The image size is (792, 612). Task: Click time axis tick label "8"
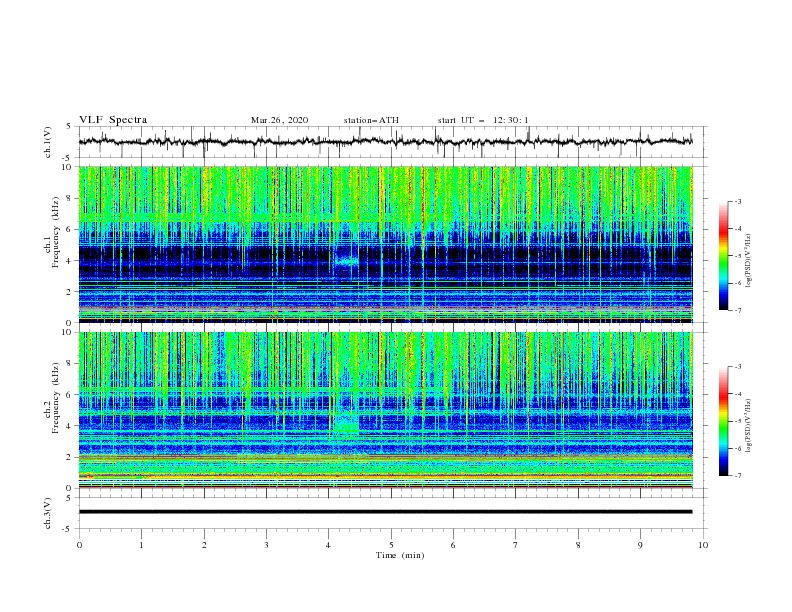(578, 545)
